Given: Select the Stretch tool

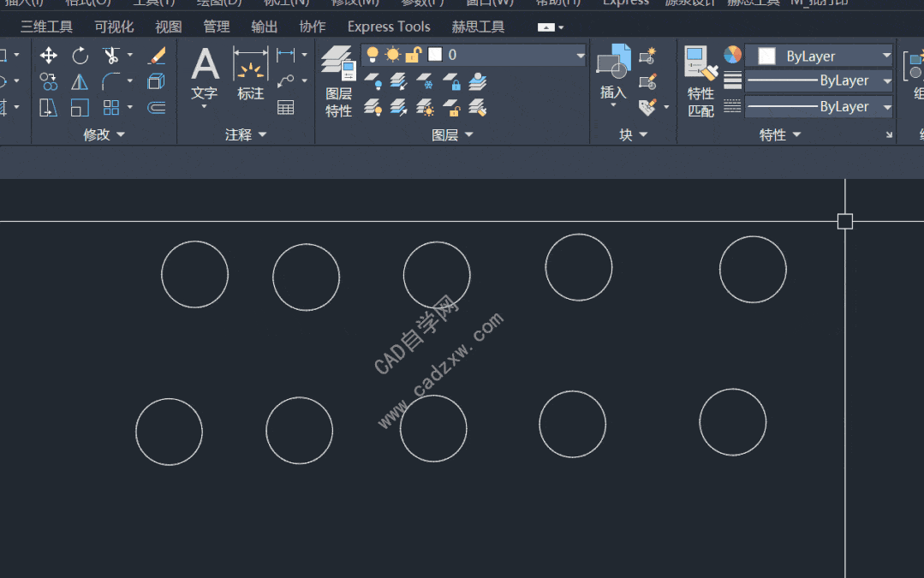Looking at the screenshot, I should pos(48,108).
